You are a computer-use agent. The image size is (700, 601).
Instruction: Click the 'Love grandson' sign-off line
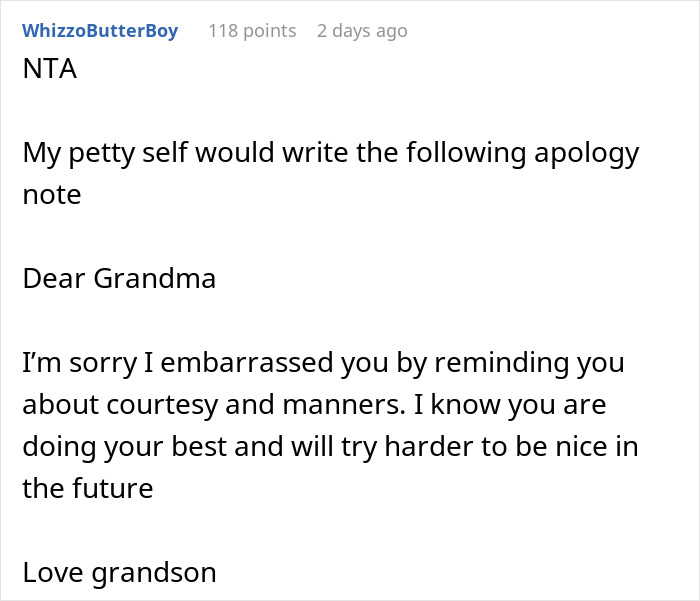click(119, 572)
